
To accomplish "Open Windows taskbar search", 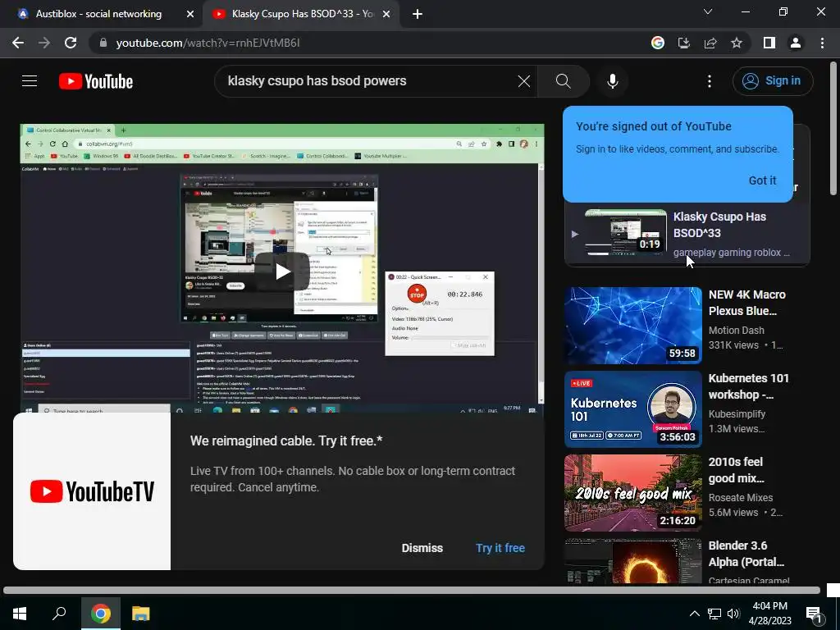I will 59,614.
